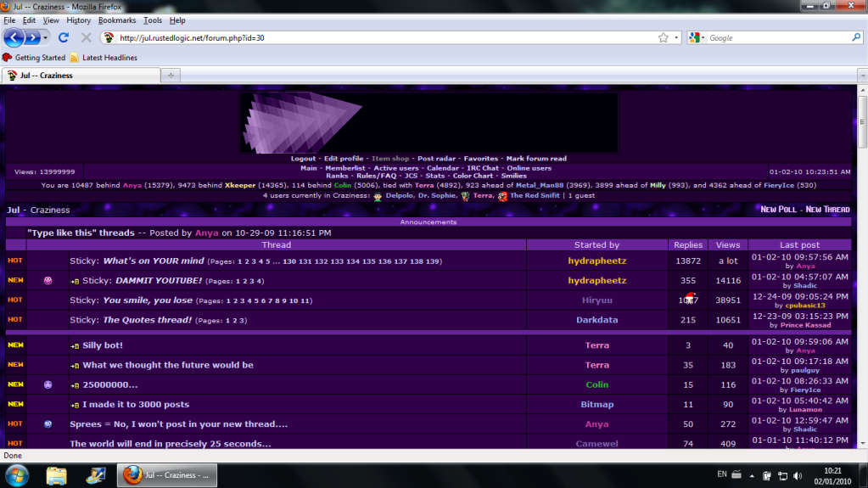This screenshot has width=868, height=488.
Task: Open the Google search engine selector dropdown
Action: 703,37
